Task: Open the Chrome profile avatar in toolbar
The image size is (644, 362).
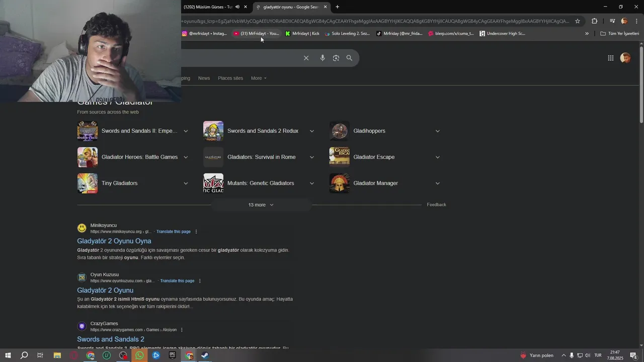Action: point(624,21)
